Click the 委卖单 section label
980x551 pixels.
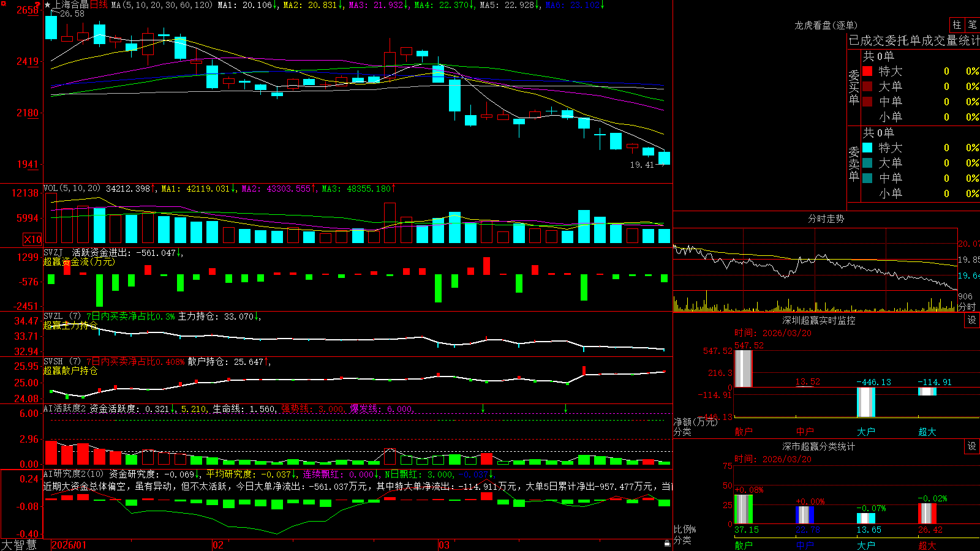click(854, 164)
